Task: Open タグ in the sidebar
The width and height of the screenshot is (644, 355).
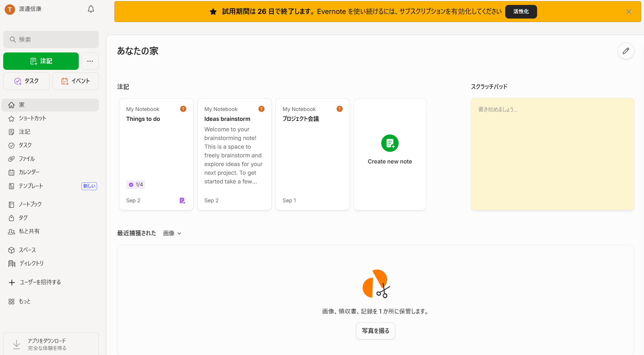Action: click(23, 218)
